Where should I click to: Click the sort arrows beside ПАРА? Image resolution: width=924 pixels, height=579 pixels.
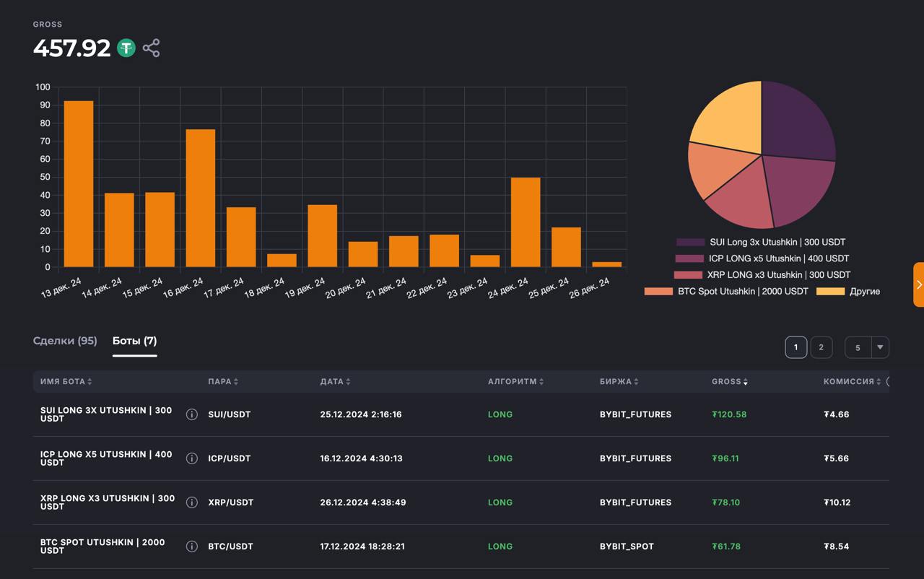(x=236, y=382)
